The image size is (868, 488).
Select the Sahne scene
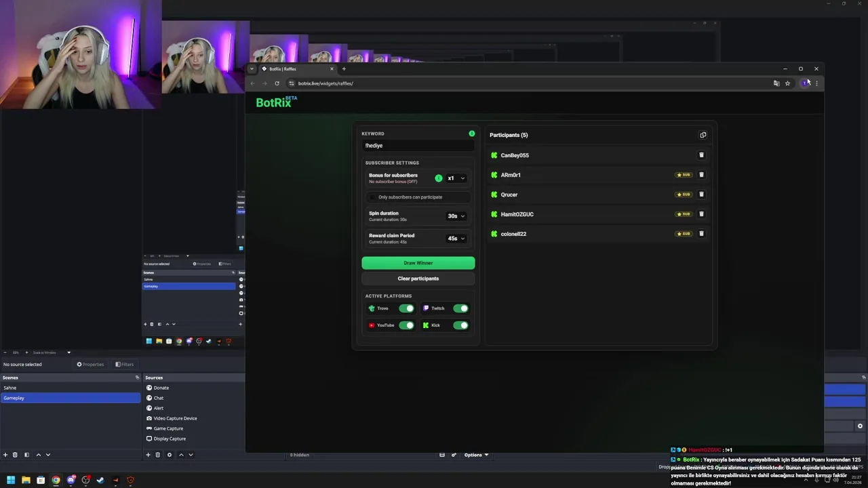tap(71, 388)
